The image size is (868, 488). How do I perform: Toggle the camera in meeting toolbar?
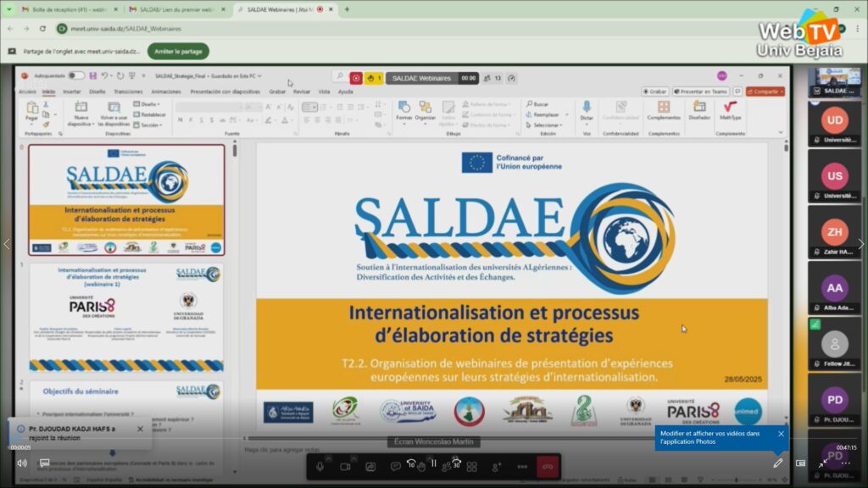point(345,466)
